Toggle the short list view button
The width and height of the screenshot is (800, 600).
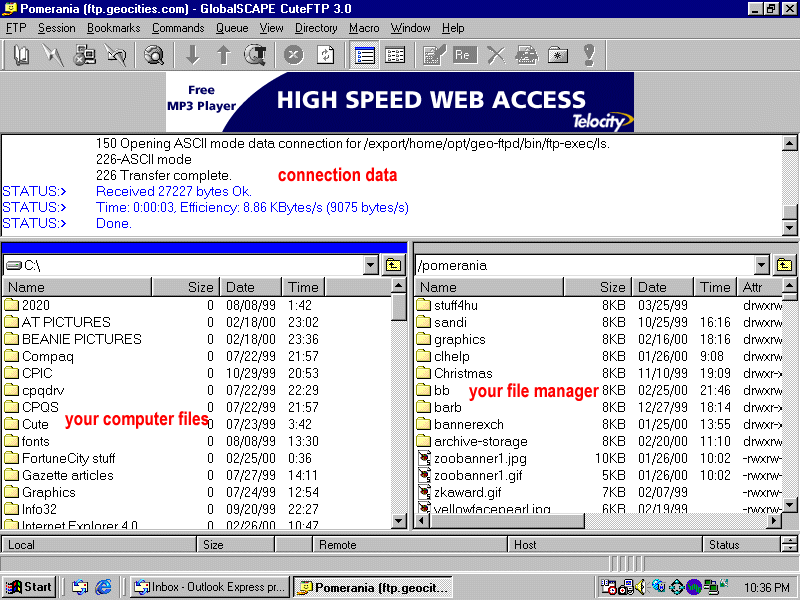395,56
